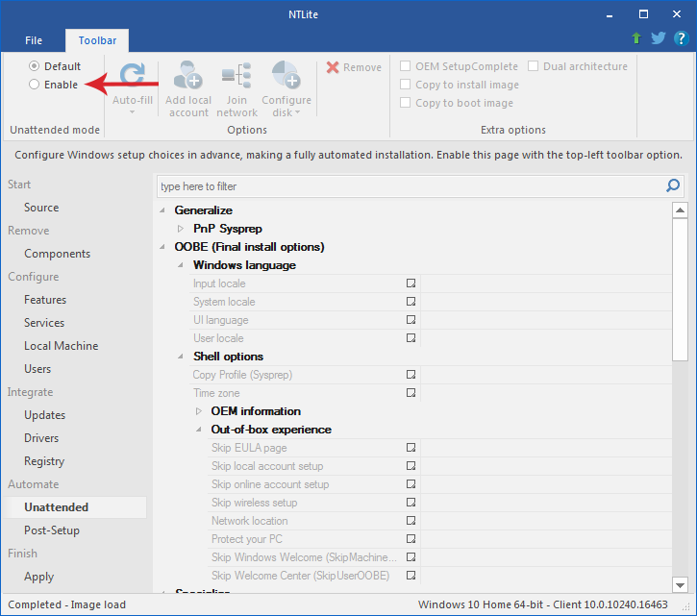The image size is (697, 616).
Task: Open the File tab
Action: pyautogui.click(x=34, y=40)
